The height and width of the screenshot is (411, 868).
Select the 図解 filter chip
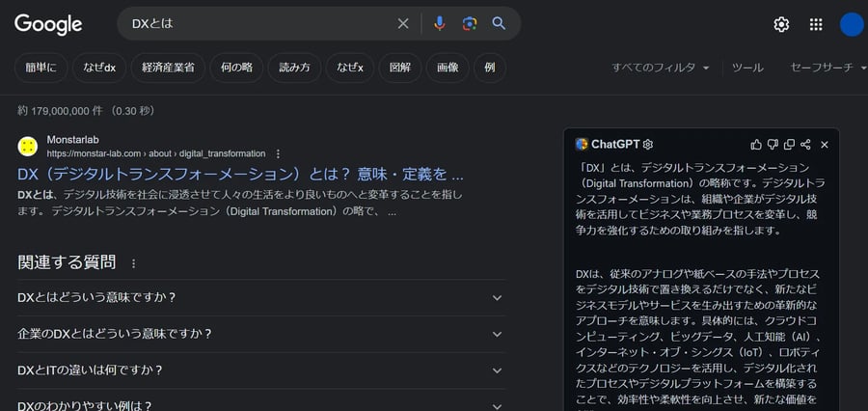(x=400, y=68)
